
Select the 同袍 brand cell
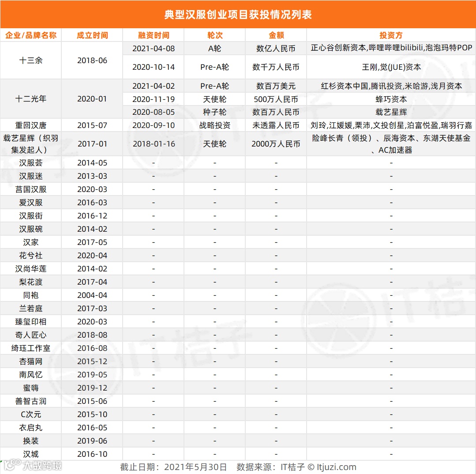31,295
